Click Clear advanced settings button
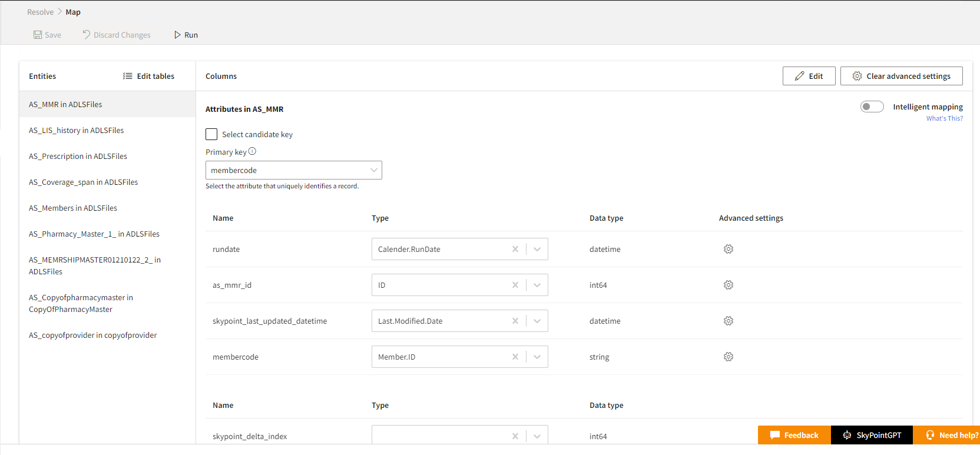This screenshot has width=980, height=455. coord(901,76)
